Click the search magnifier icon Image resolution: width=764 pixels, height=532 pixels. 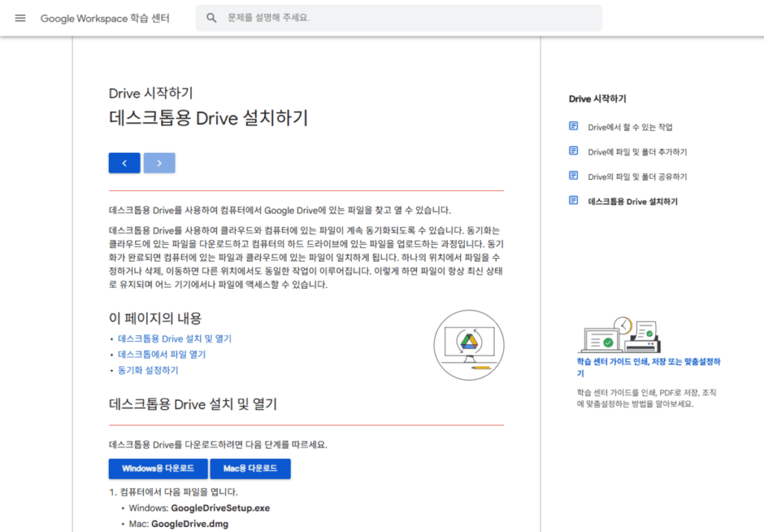click(x=211, y=17)
